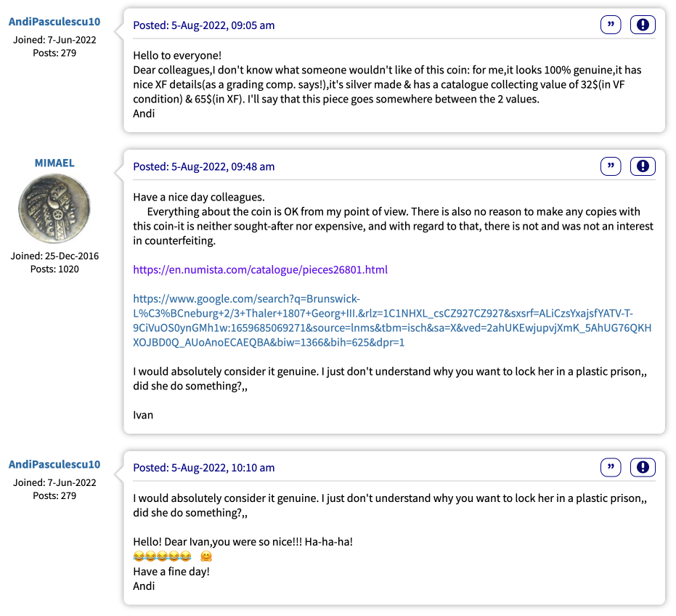
Task: Click the 'Hello to everyone!' text
Action: 177,56
